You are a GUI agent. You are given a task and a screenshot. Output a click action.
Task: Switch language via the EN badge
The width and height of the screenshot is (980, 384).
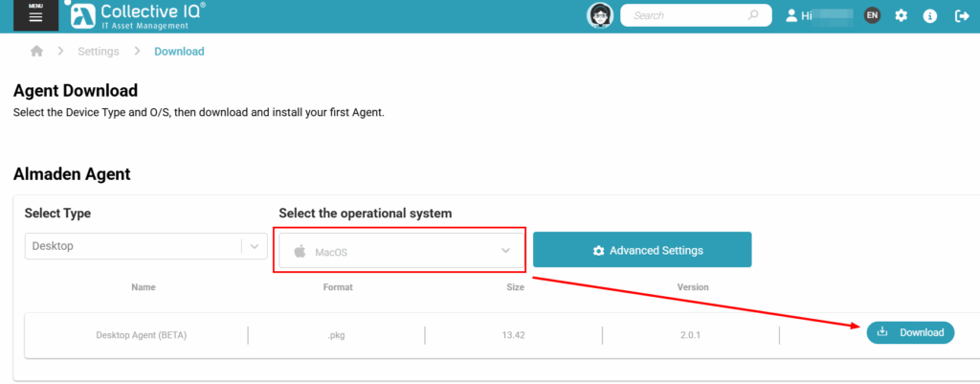click(x=872, y=15)
